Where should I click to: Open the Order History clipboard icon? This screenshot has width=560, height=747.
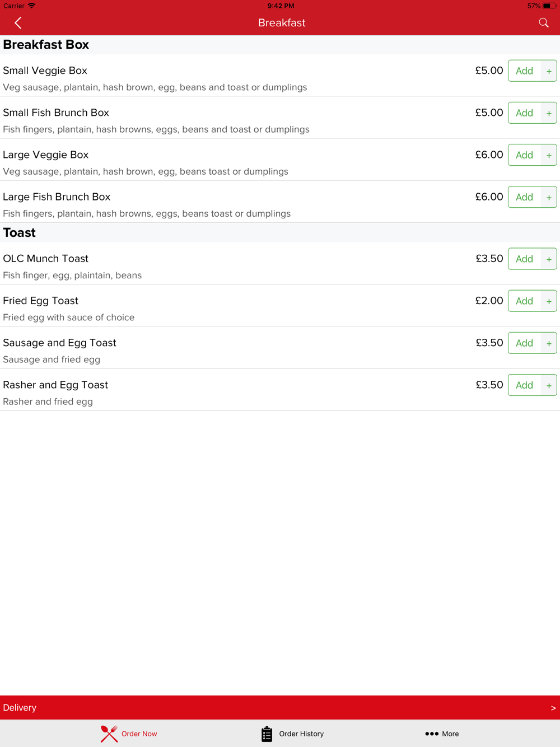(267, 734)
